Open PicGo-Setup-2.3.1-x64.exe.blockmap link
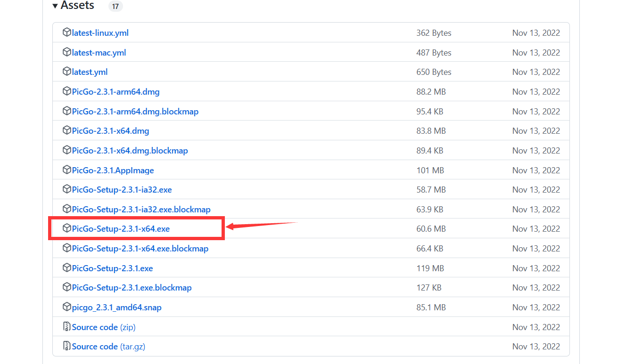Viewport: 626px width, 364px height. [x=140, y=249]
